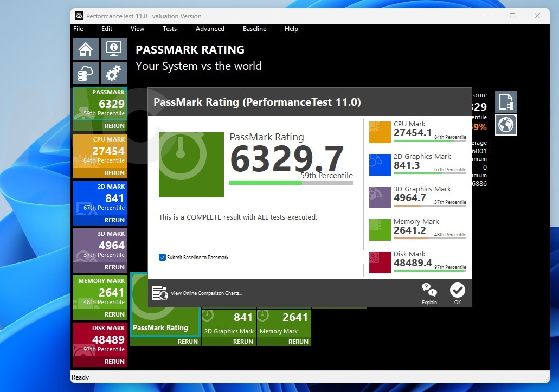
Task: Click RERUN under the 3D Mark tile
Action: [x=114, y=267]
